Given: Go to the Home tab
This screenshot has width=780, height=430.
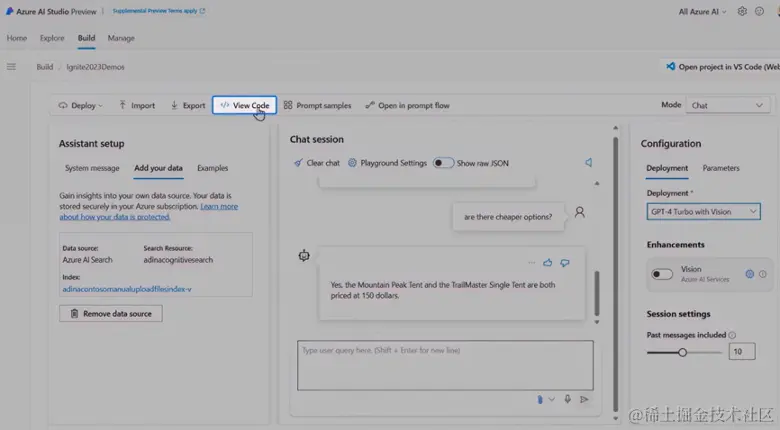Looking at the screenshot, I should click(x=17, y=38).
